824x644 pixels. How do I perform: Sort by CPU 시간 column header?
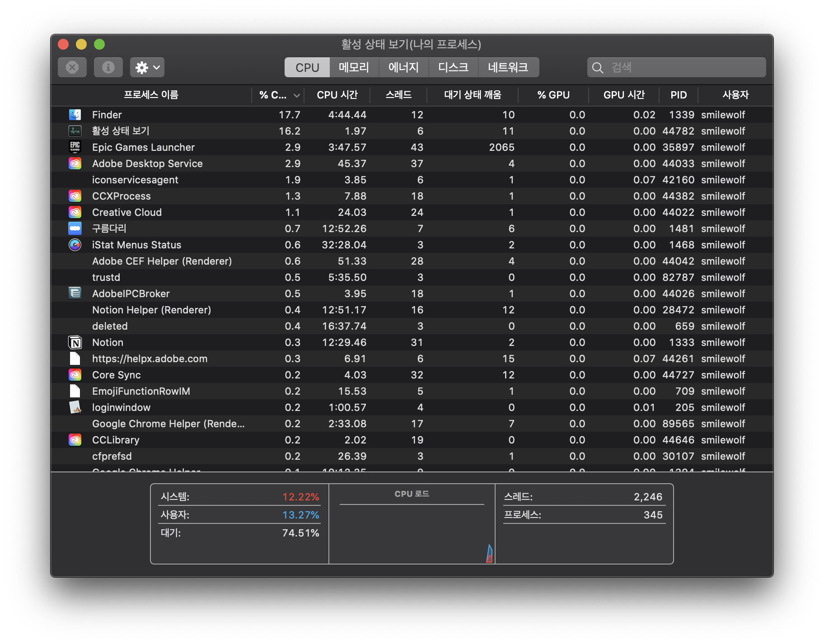(337, 95)
